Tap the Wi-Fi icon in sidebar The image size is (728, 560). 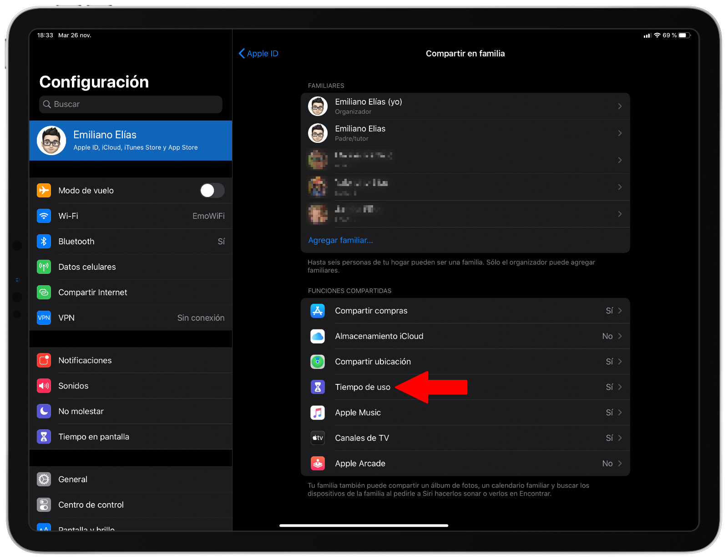44,216
